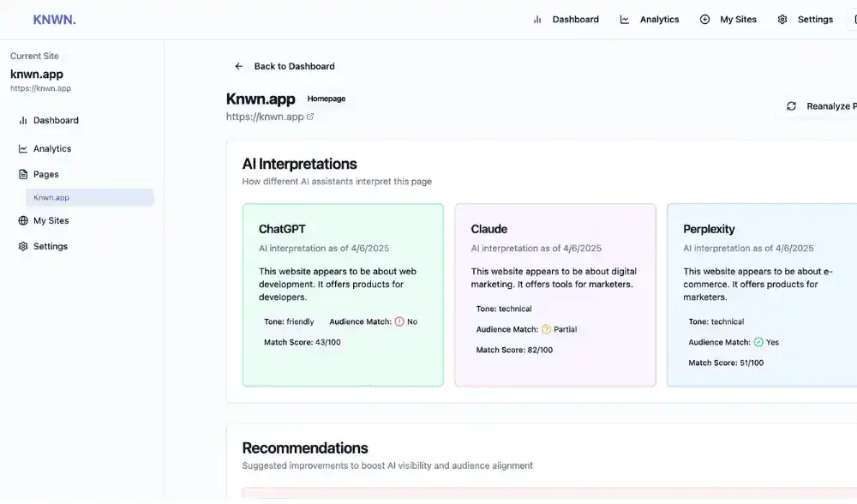This screenshot has width=857, height=504.
Task: Open Dashboard from the sidebar menu
Action: pyautogui.click(x=56, y=120)
